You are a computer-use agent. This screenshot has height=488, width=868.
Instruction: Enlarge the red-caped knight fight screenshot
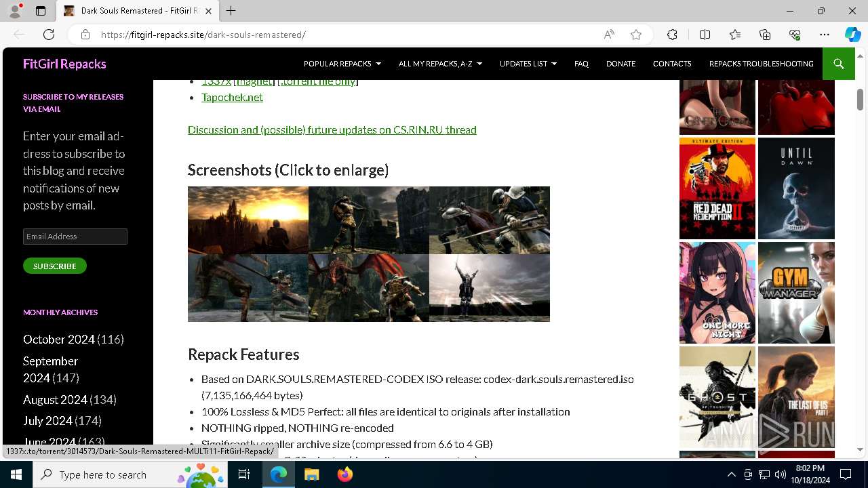pyautogui.click(x=490, y=220)
